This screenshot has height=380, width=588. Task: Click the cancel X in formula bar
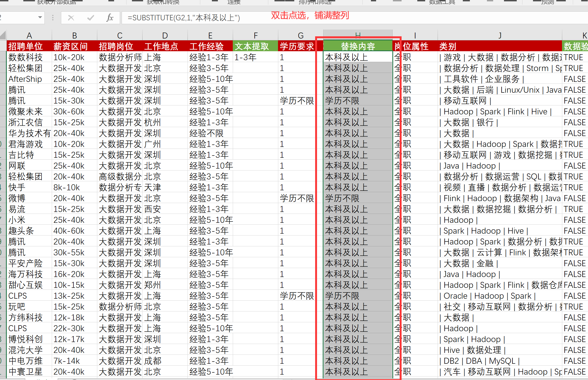(71, 18)
